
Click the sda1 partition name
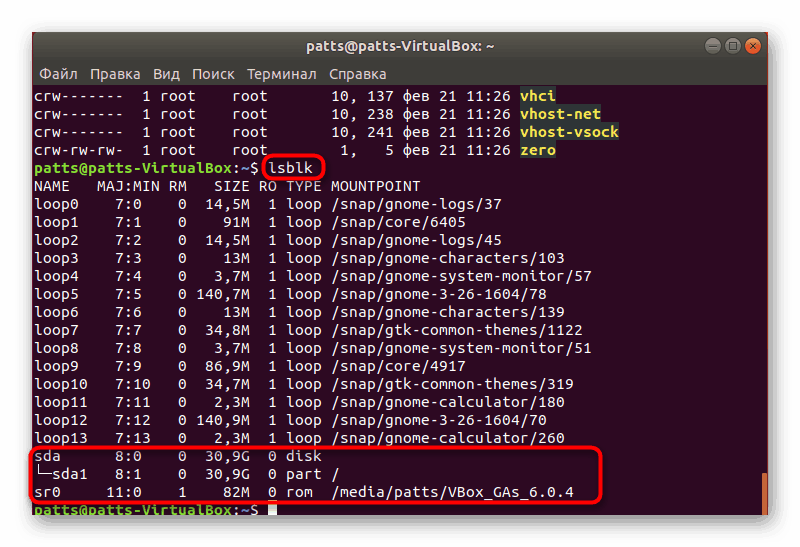69,474
